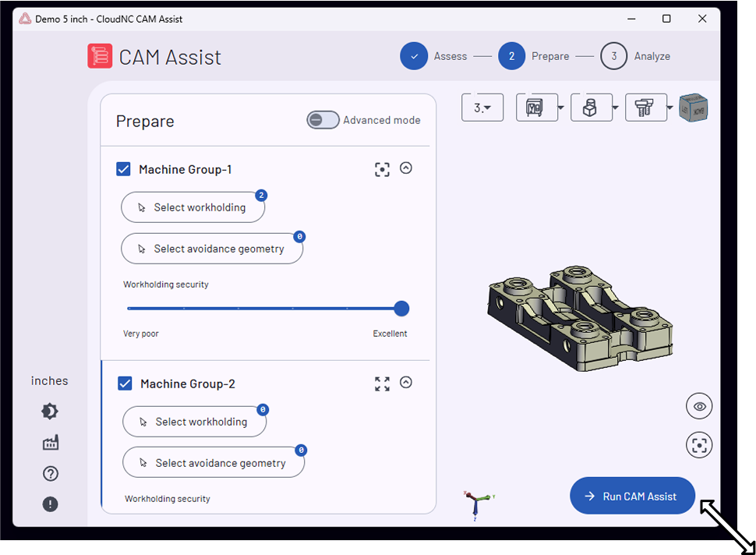Click the fit-to-view icon beside the 3D viewer
756x555 pixels.
699,444
